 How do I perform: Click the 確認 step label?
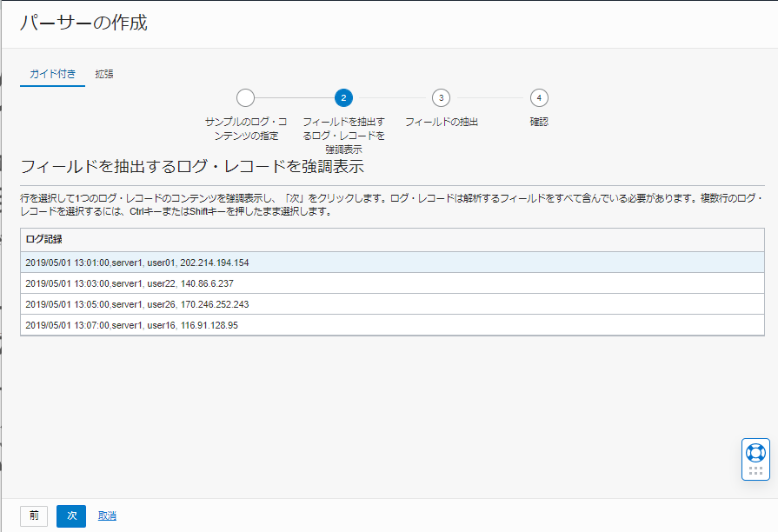[x=539, y=123]
